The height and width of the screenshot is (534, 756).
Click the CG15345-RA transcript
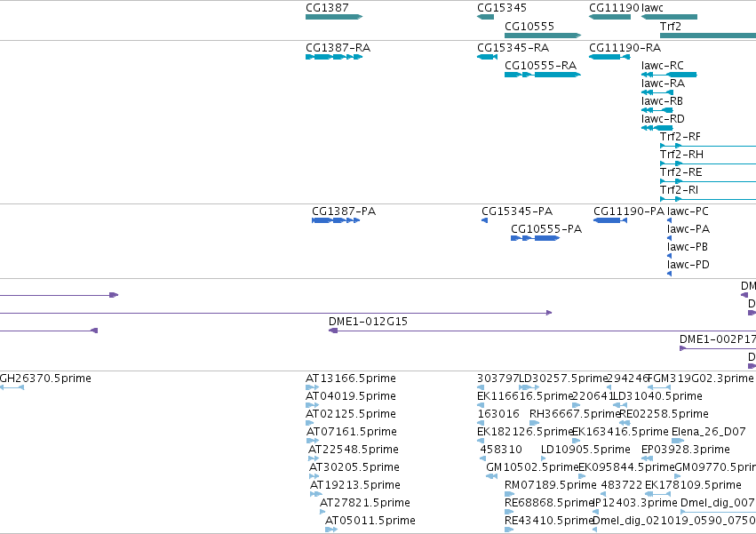coord(487,57)
